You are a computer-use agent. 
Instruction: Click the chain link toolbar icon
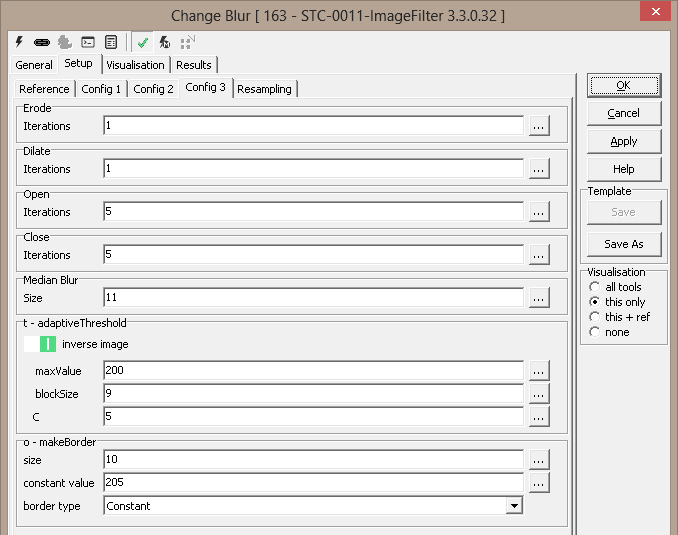click(42, 42)
